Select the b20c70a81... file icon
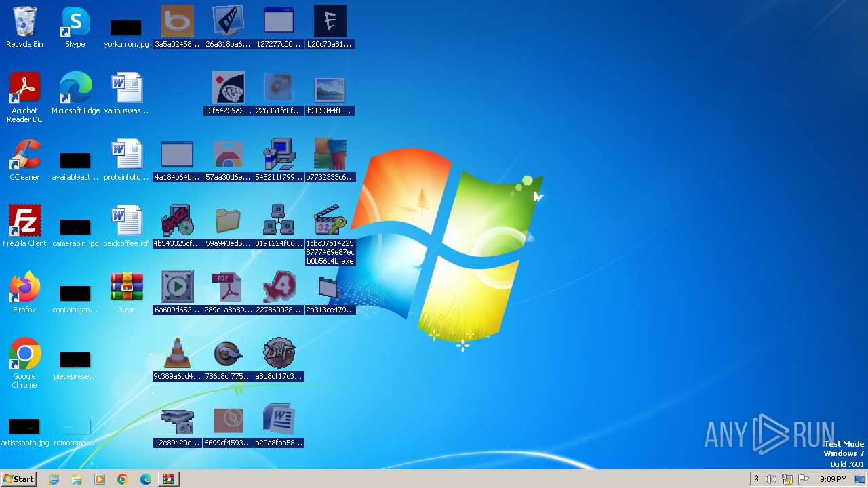Viewport: 868px width, 488px height. tap(330, 22)
